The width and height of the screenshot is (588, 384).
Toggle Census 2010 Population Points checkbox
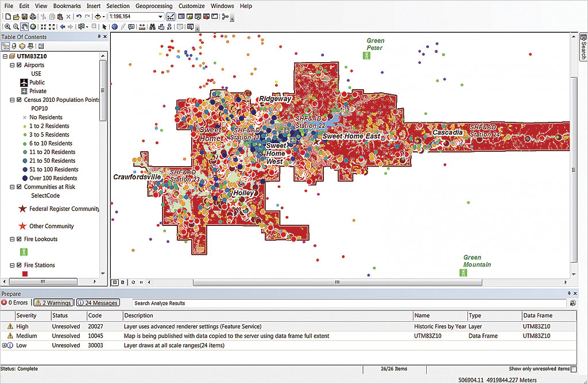pyautogui.click(x=19, y=100)
